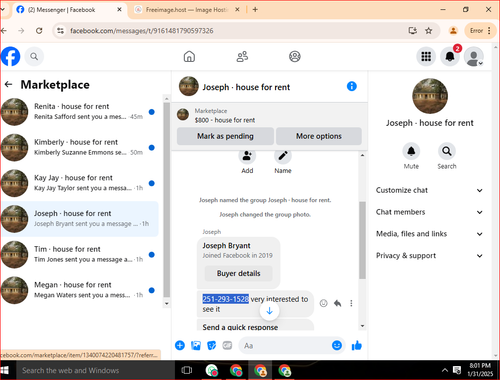
Task: Open more options for the message
Action: click(x=351, y=303)
